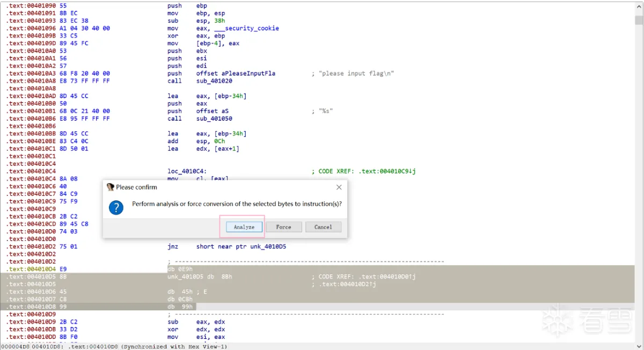Click the status bar 'Synchronized with Hex View-1' text
The image size is (644, 350).
click(x=174, y=346)
